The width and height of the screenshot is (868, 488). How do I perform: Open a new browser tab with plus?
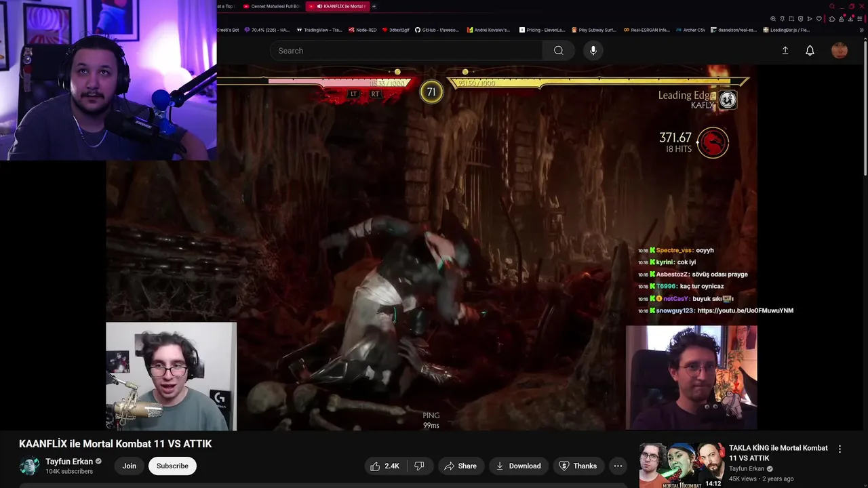pos(374,6)
